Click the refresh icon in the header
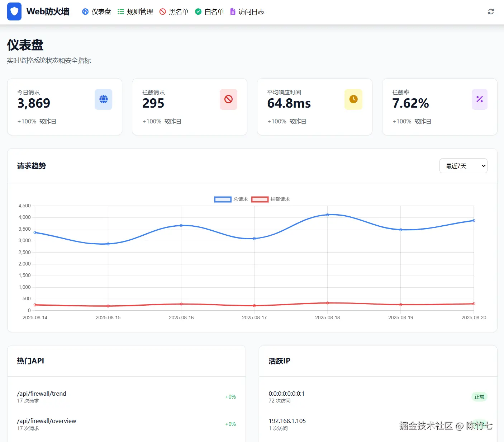This screenshot has height=442, width=504. coord(491,12)
